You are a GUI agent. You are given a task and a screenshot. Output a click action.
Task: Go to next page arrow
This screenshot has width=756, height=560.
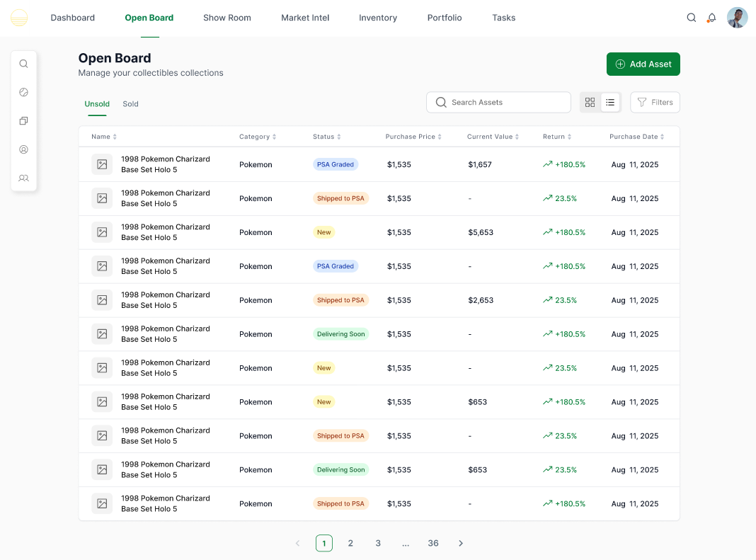pyautogui.click(x=460, y=543)
